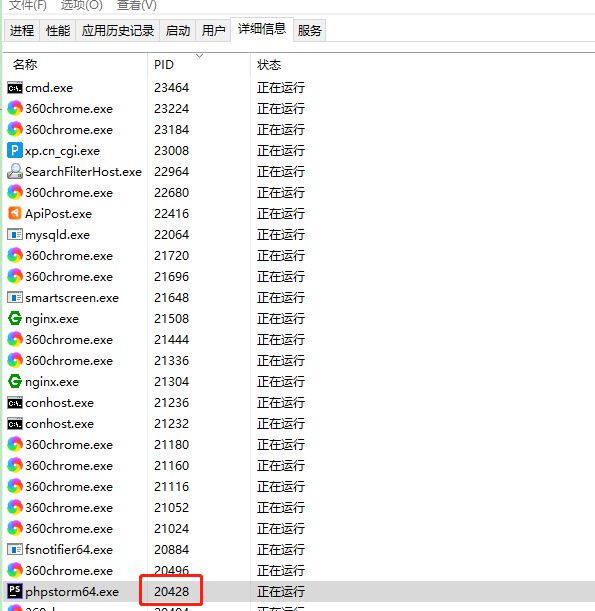The image size is (595, 611).
Task: Open the 用户 tab
Action: tap(214, 30)
